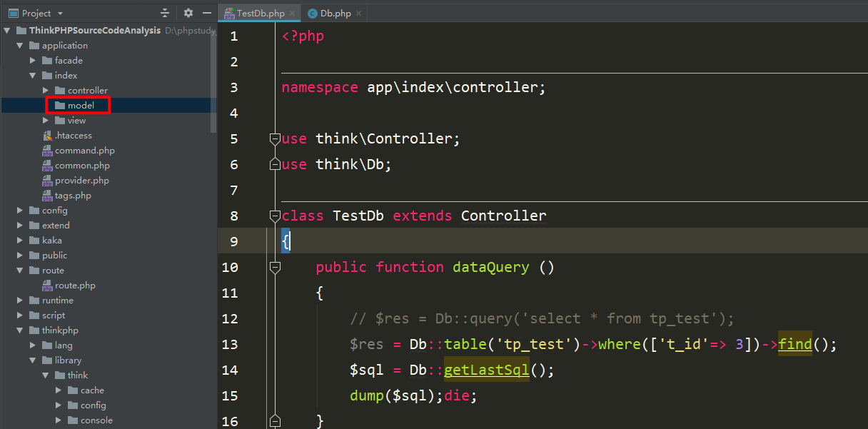The image size is (868, 429).
Task: Click the getLastSql method call
Action: 487,370
